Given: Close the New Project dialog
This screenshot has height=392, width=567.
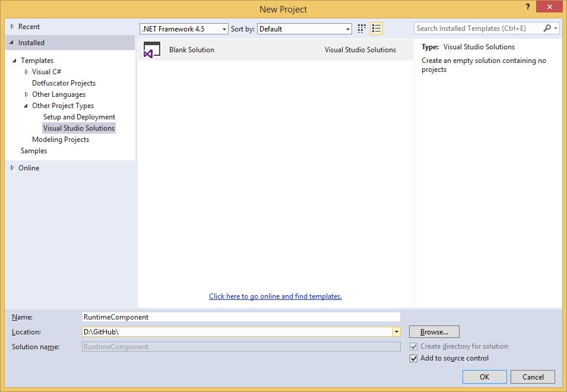Looking at the screenshot, I should tap(549, 7).
